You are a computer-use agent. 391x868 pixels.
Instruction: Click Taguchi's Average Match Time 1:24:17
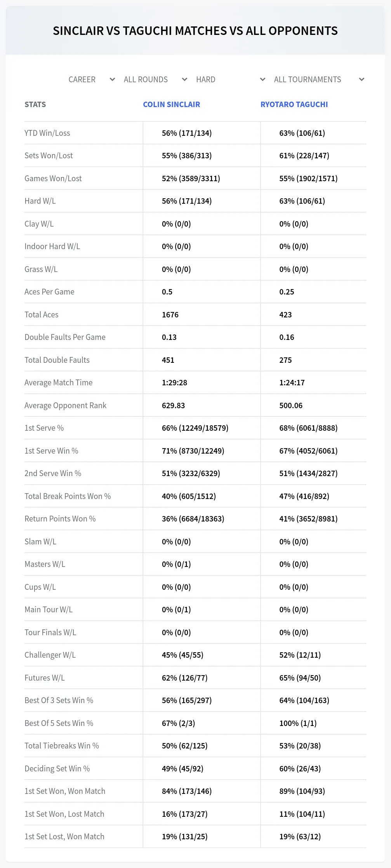292,383
